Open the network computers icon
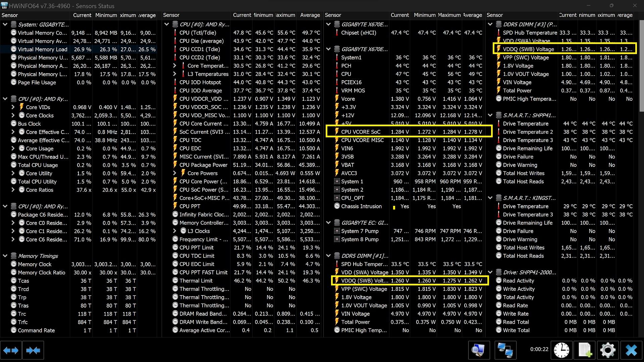 (505, 350)
